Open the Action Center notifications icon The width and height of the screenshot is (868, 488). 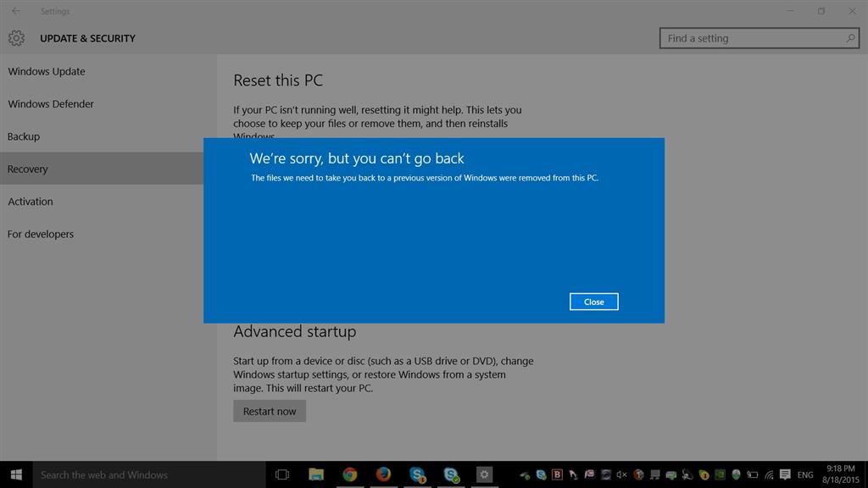(x=785, y=474)
